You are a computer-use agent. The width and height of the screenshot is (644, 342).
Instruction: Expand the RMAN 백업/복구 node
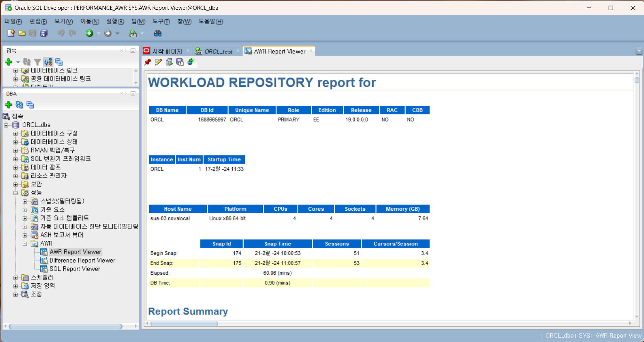coord(15,150)
